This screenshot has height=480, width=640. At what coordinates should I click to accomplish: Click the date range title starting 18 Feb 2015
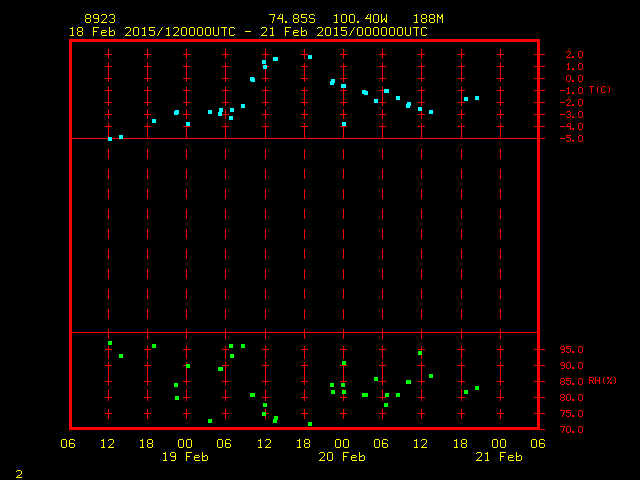[248, 32]
